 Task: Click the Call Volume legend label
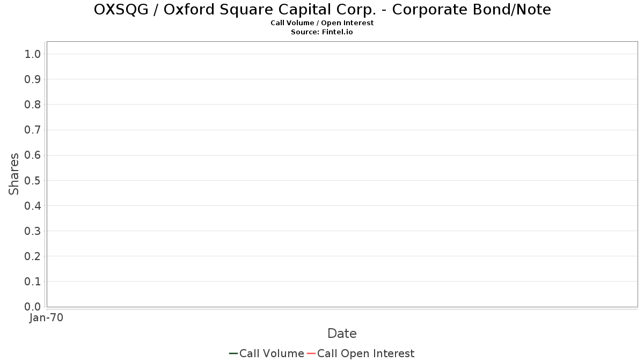point(272,353)
